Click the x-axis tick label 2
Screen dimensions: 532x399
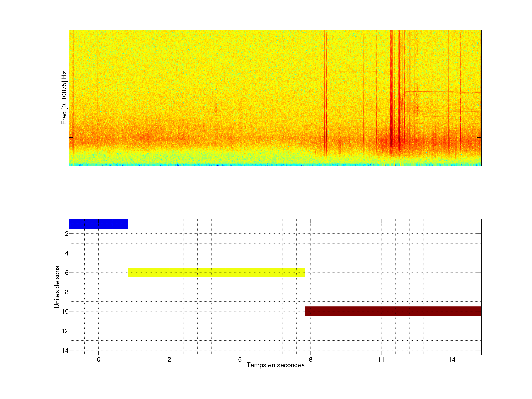point(169,359)
